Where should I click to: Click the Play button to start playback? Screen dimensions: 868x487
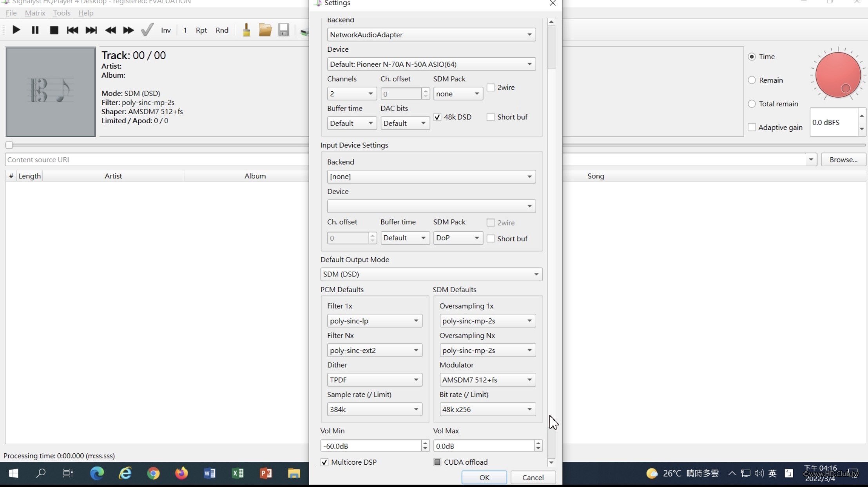click(17, 30)
